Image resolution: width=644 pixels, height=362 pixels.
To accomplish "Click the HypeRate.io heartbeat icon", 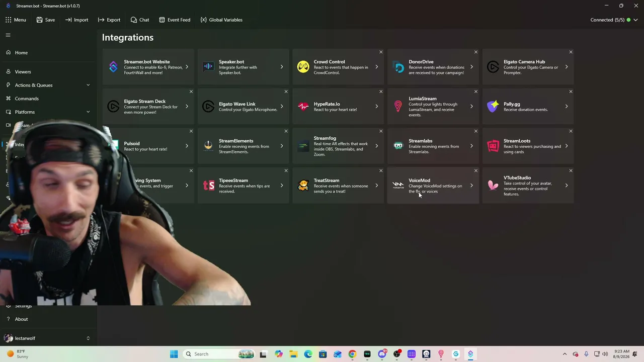I will point(303,107).
